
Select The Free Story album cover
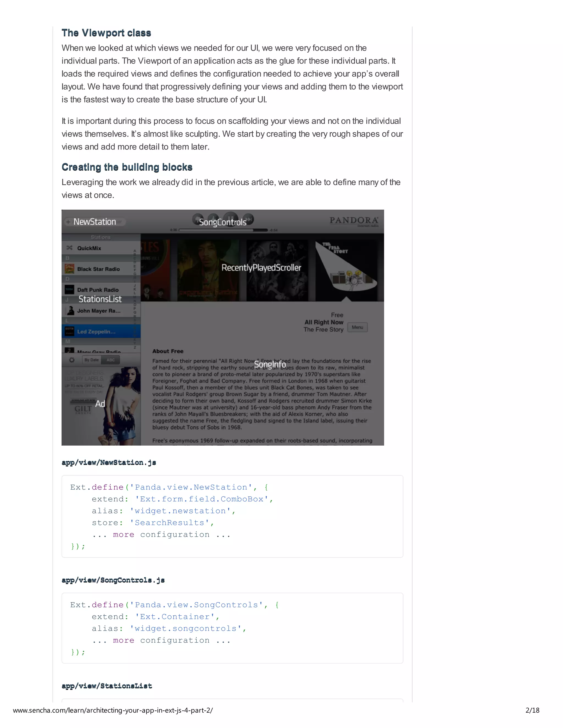pos(347,270)
